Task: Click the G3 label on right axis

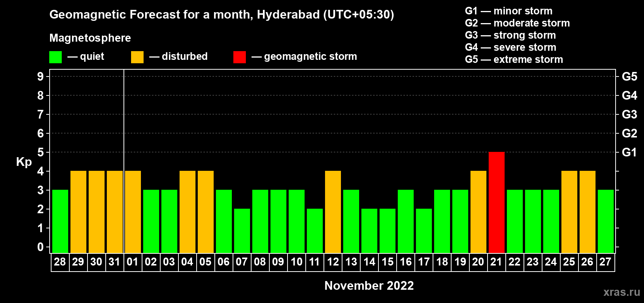Action: pos(630,114)
